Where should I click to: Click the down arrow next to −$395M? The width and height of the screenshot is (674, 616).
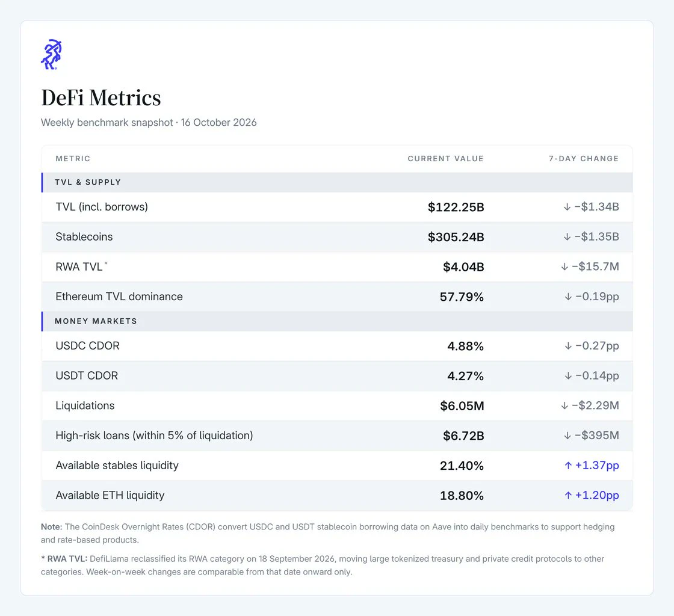tap(567, 436)
